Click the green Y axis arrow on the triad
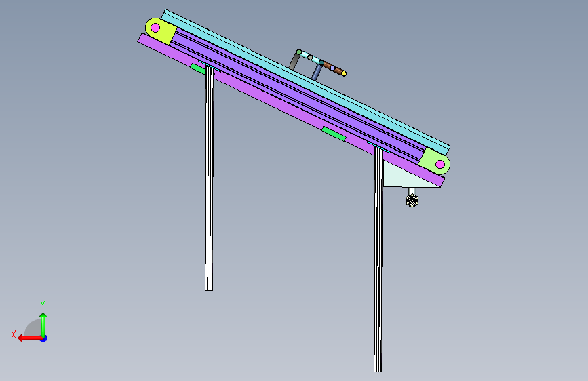Screen dimensions: 588x381 (43, 324)
